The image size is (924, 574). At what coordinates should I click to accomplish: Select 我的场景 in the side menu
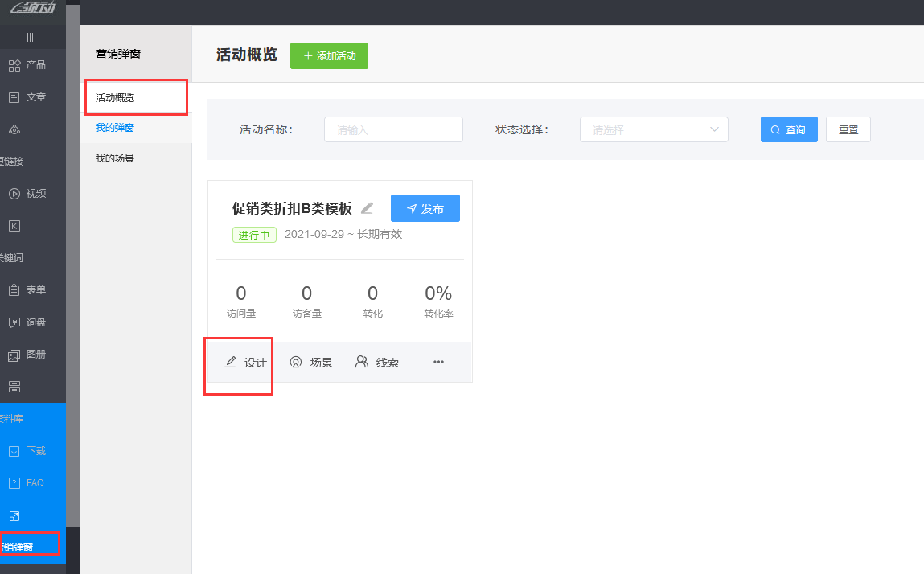point(115,158)
